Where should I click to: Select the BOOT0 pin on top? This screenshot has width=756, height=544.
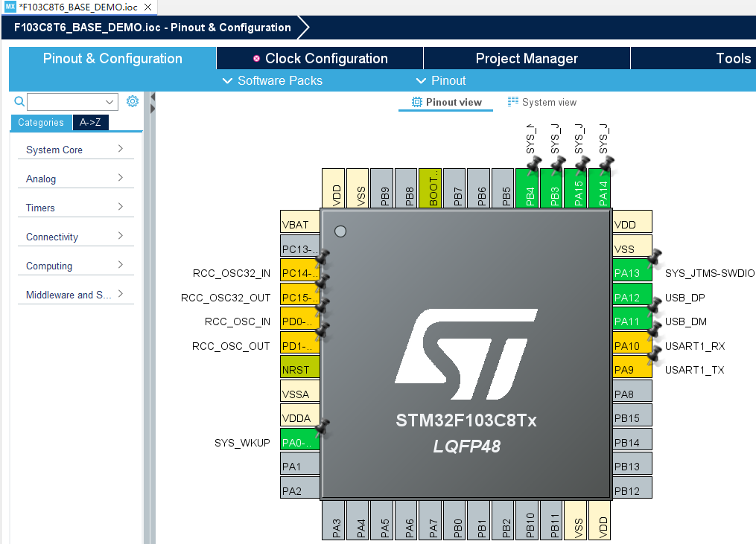tap(430, 188)
